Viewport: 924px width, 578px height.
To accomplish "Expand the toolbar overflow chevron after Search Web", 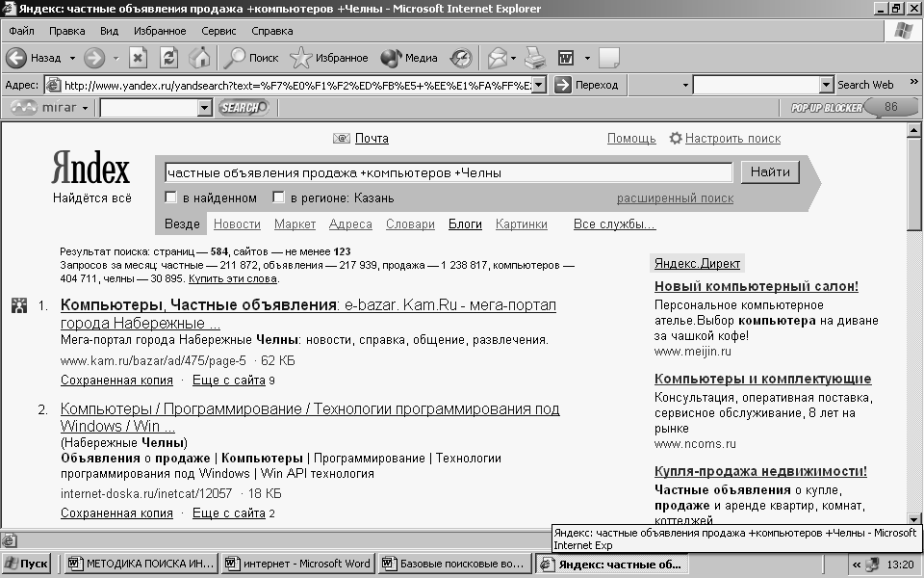I will [x=914, y=81].
